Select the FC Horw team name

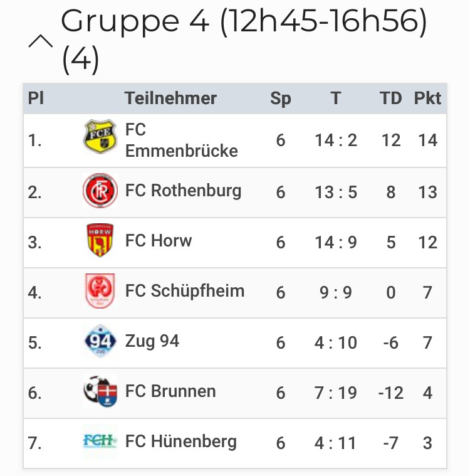[x=159, y=241]
